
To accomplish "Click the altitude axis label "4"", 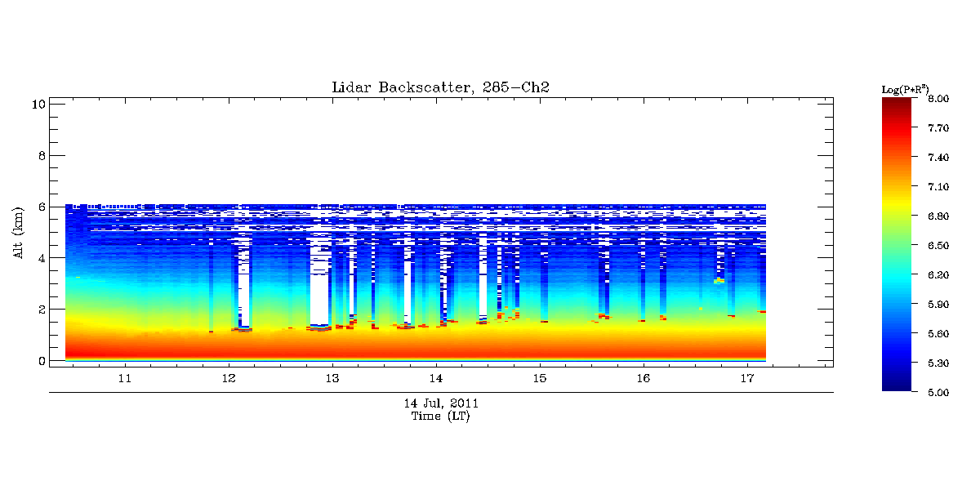I will pyautogui.click(x=40, y=258).
